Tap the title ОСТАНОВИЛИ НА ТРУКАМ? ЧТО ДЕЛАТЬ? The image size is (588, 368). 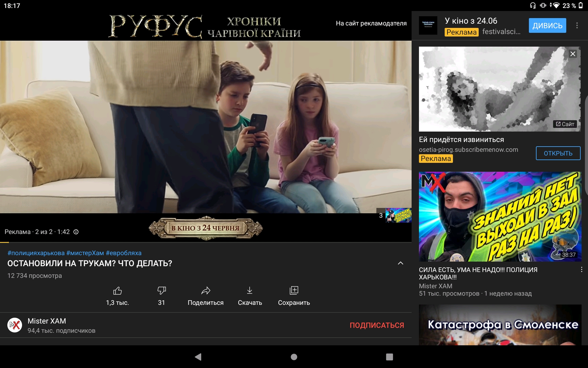(x=90, y=263)
